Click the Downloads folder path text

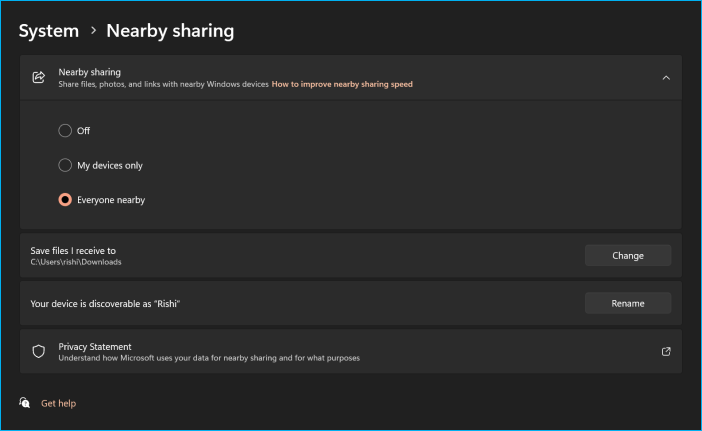tap(90, 262)
